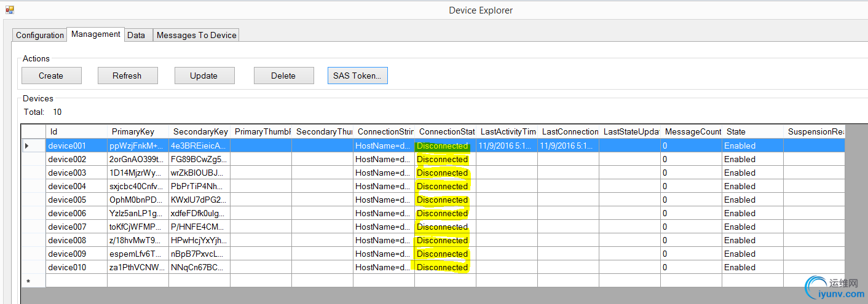Image resolution: width=868 pixels, height=304 pixels.
Task: Click secondary key cell starting wrZkBlOUBJ
Action: pos(199,173)
